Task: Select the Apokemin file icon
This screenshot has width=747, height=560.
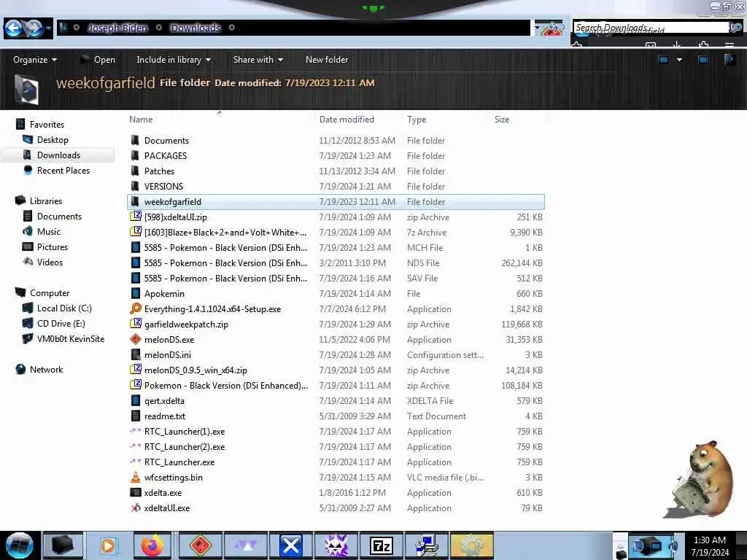Action: [136, 293]
